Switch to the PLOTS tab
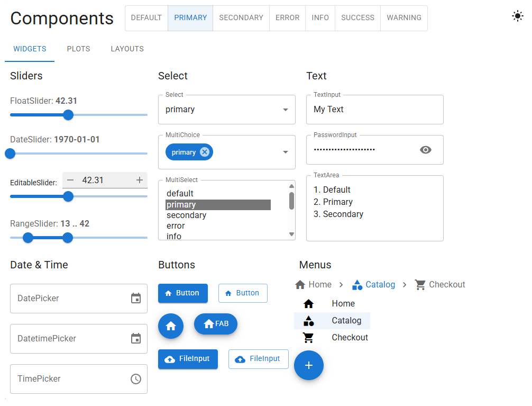Screen dimensions: 532x406 [78, 49]
